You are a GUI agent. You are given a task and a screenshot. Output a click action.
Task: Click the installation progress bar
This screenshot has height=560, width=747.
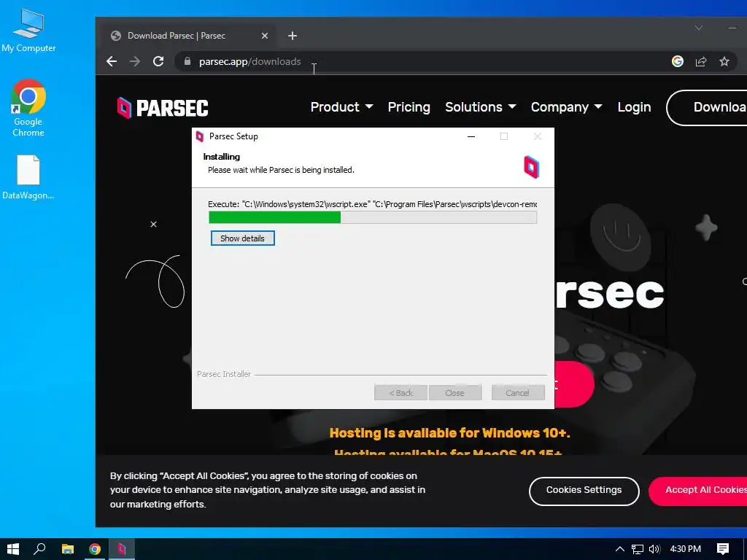coord(373,217)
